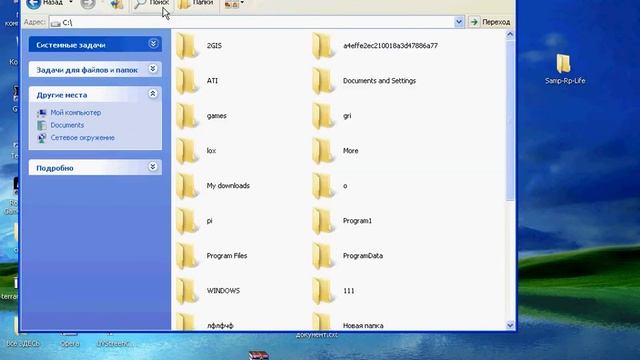
Task: Select the Samp-Rp-Life desktop folder
Action: (565, 69)
